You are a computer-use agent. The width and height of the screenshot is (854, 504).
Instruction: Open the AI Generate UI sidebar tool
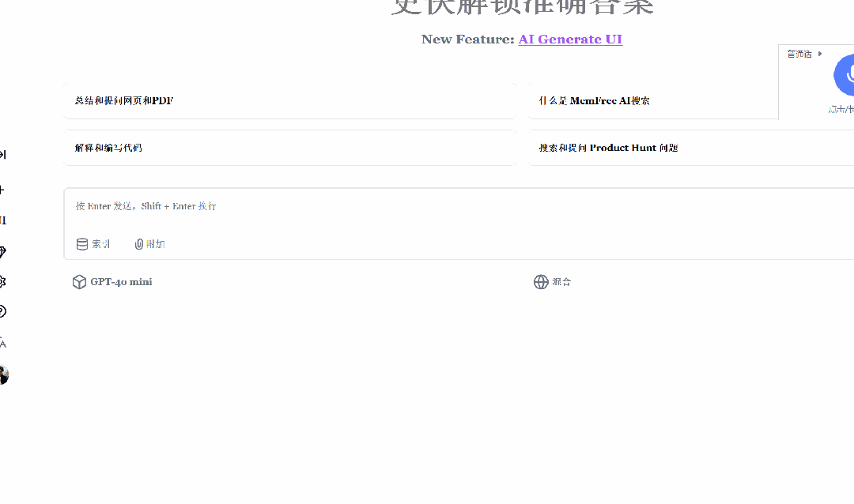pos(3,219)
